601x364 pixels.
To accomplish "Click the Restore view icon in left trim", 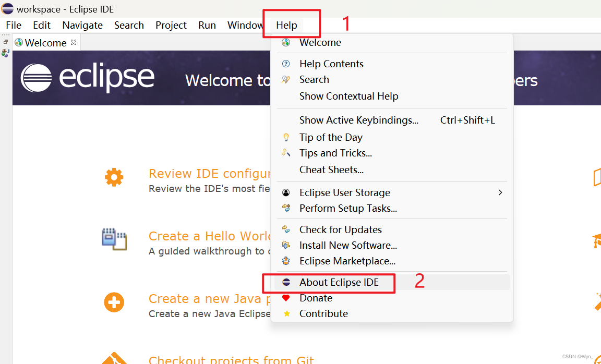I will point(6,42).
